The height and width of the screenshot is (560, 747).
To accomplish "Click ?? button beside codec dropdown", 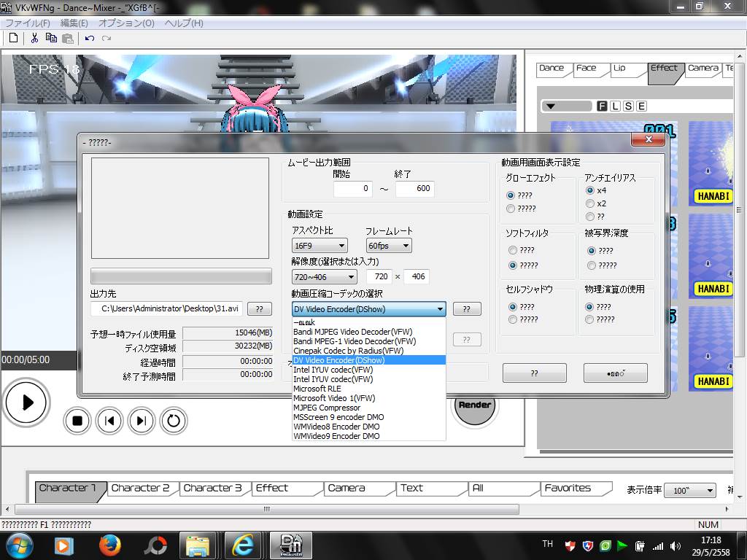I will pyautogui.click(x=466, y=309).
